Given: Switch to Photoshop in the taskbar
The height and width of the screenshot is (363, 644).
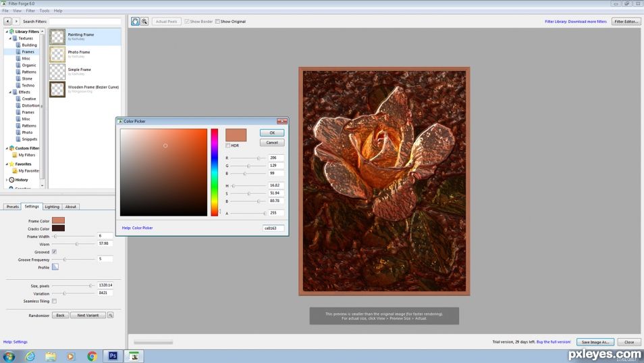Looking at the screenshot, I should click(x=113, y=356).
